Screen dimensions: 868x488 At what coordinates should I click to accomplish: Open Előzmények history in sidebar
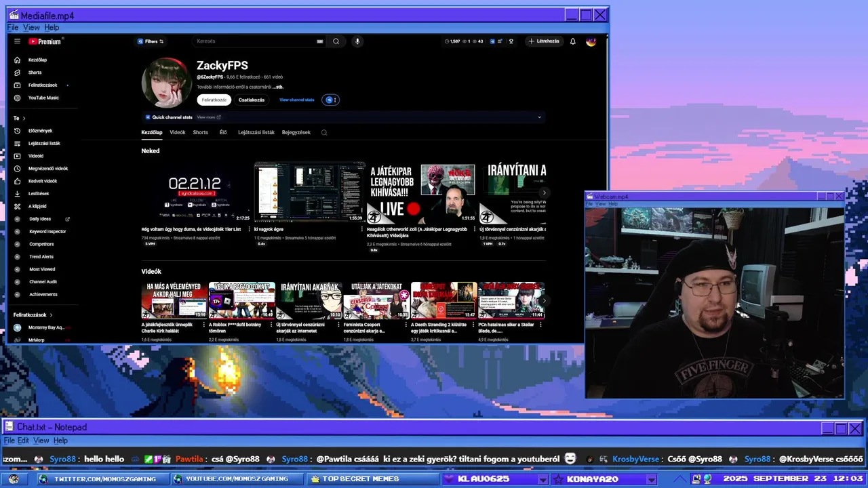coord(40,131)
